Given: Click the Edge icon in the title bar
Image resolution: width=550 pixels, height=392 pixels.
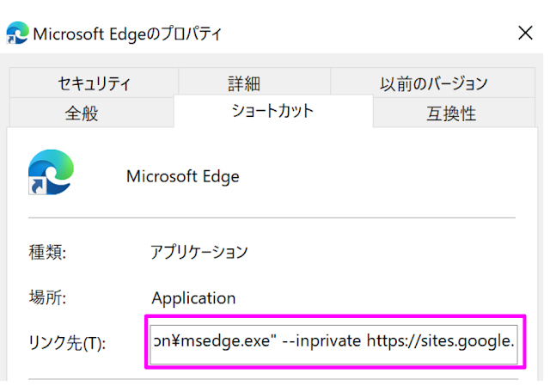Looking at the screenshot, I should tap(17, 33).
